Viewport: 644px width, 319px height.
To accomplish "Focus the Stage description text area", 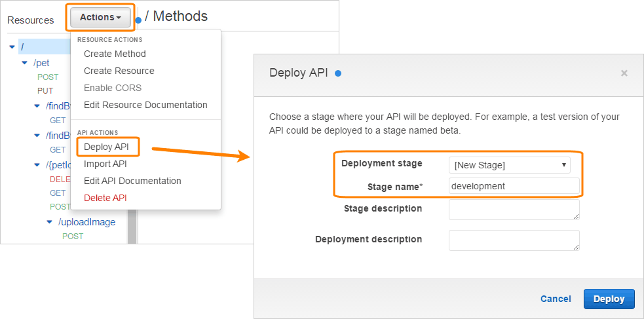I will tap(514, 210).
